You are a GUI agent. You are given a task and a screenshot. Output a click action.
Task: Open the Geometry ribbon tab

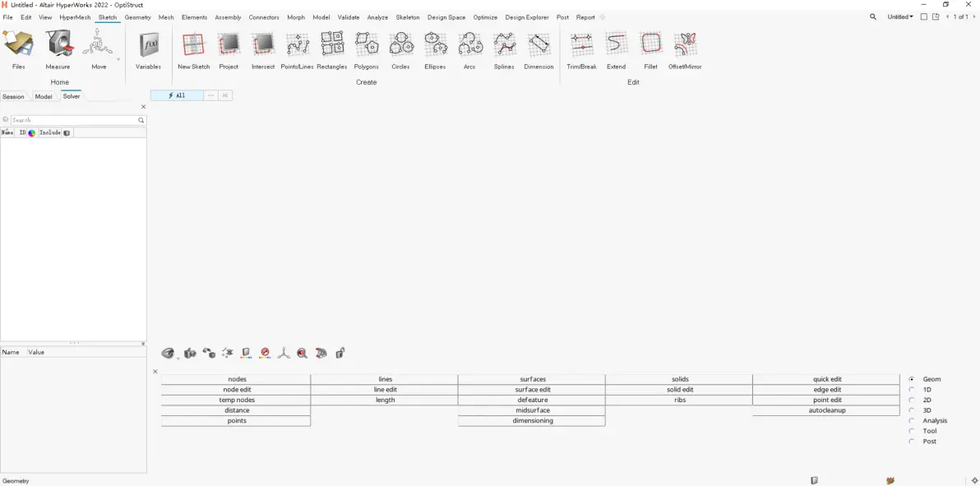tap(137, 17)
